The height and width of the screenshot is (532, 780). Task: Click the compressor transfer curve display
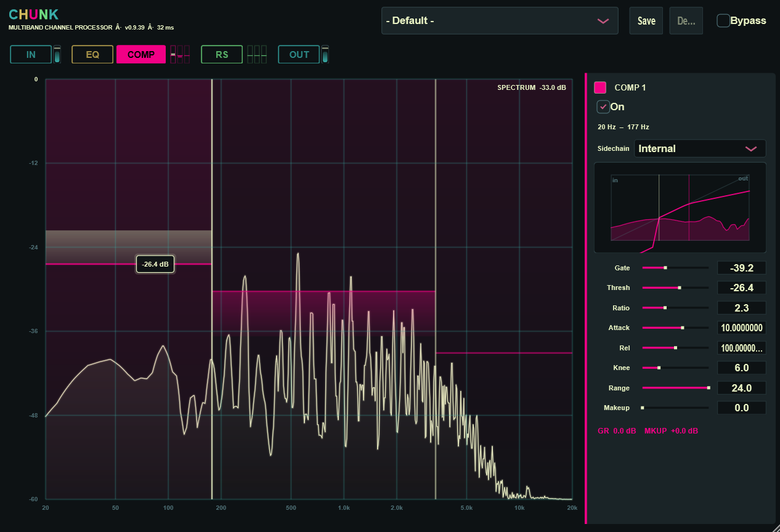coord(680,208)
